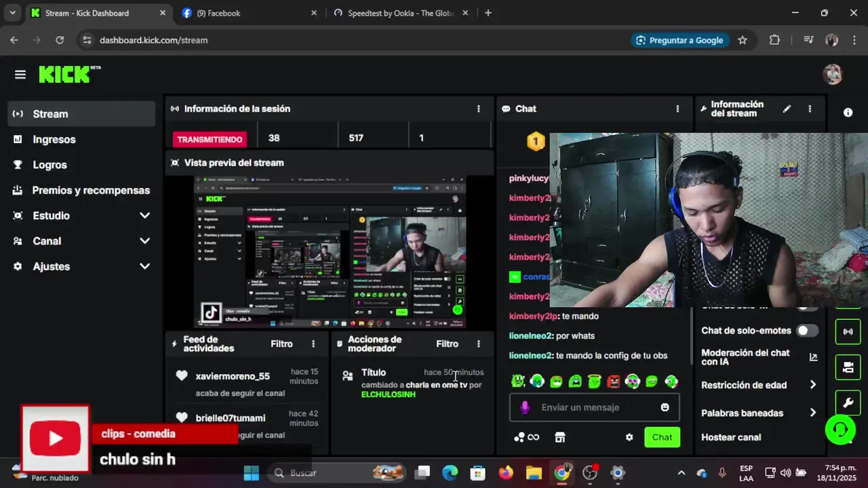Screen dimensions: 868x488
Task: Click the Enviar un mensaje field
Action: point(594,407)
